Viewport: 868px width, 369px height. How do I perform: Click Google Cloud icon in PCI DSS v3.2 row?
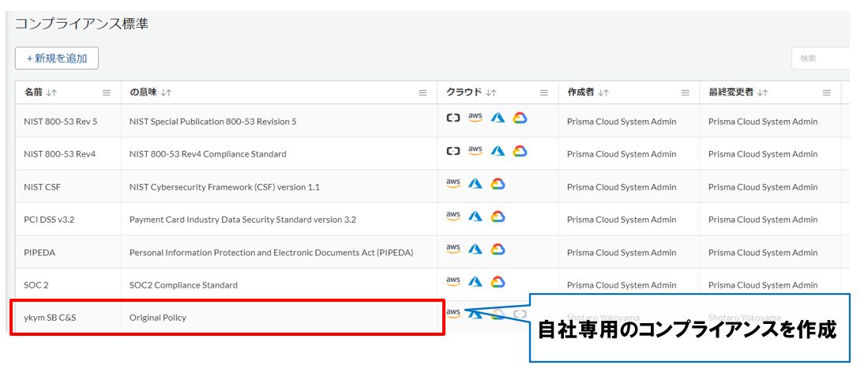click(497, 216)
